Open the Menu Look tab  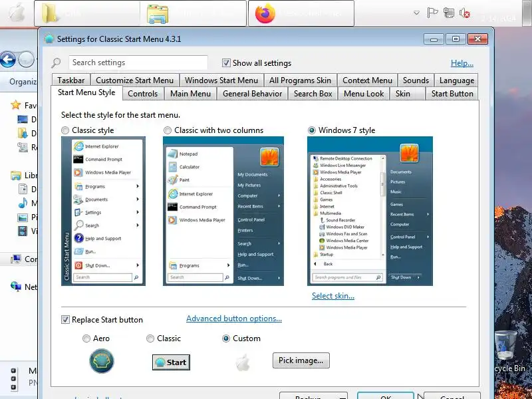pyautogui.click(x=364, y=94)
